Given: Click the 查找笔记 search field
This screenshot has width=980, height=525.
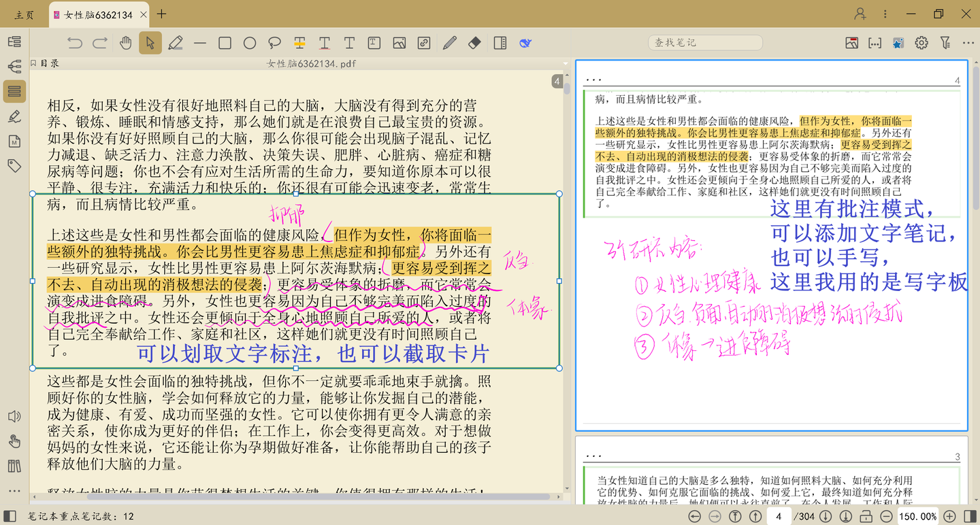Looking at the screenshot, I should [x=704, y=42].
